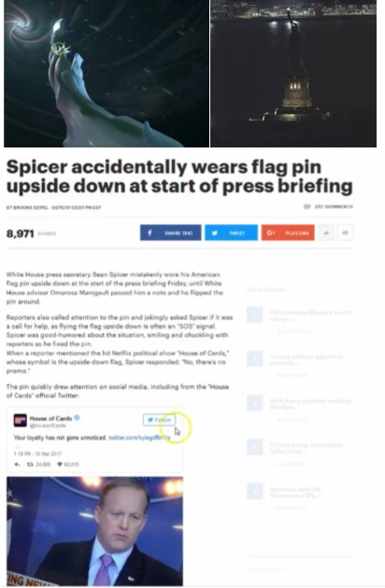Viewport: 385px width, 588px height.
Task: Follow House of Cards on Twitter
Action: click(x=159, y=420)
